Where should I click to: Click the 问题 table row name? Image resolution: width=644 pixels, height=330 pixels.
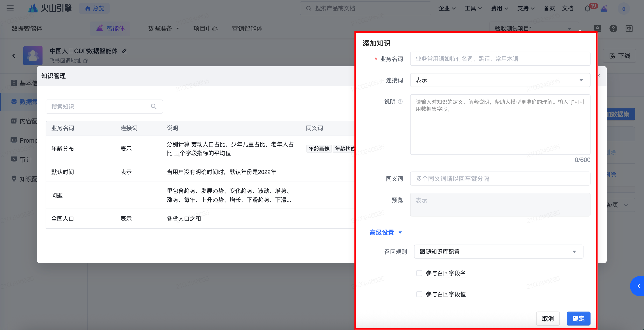pyautogui.click(x=57, y=195)
